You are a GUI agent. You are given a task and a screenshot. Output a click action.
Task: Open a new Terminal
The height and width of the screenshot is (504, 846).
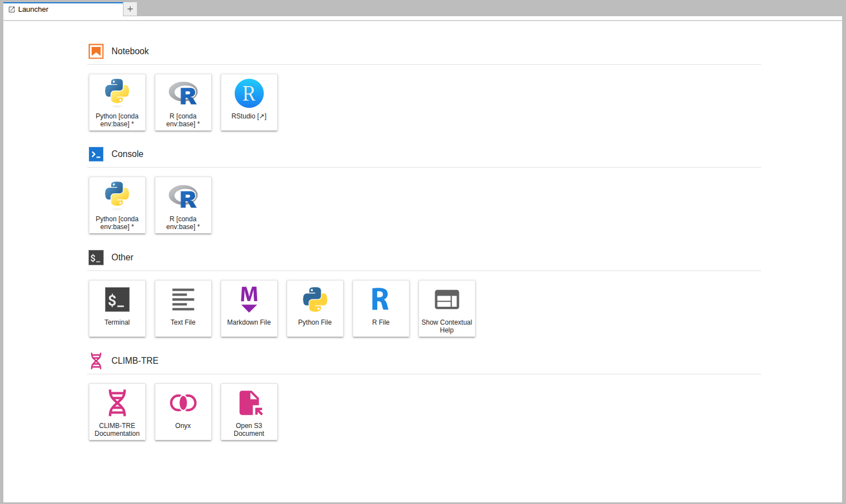click(117, 308)
